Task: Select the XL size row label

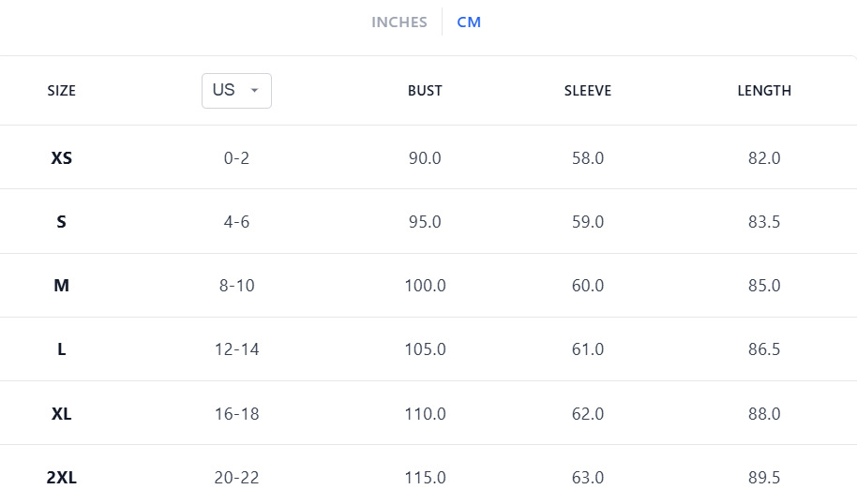Action: click(x=62, y=413)
